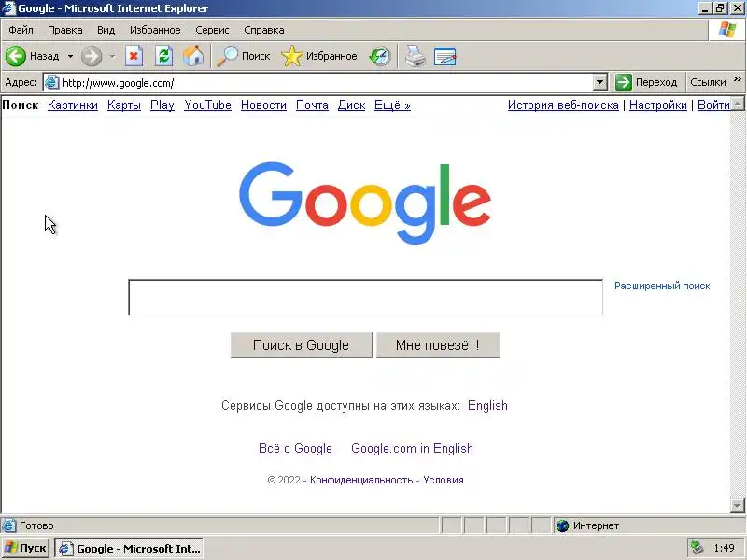The width and height of the screenshot is (747, 560).
Task: Open the Правка menu
Action: click(x=64, y=30)
